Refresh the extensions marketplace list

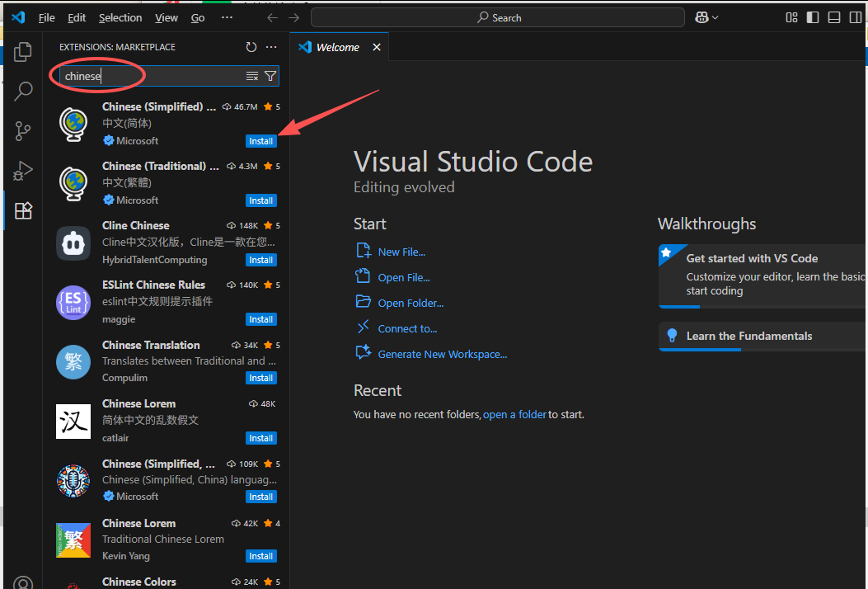click(251, 47)
